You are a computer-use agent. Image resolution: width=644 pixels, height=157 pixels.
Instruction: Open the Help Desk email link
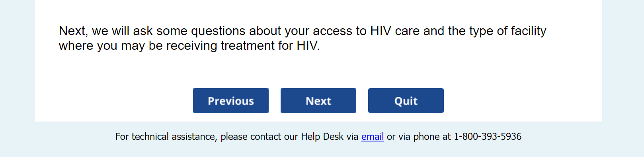click(373, 137)
